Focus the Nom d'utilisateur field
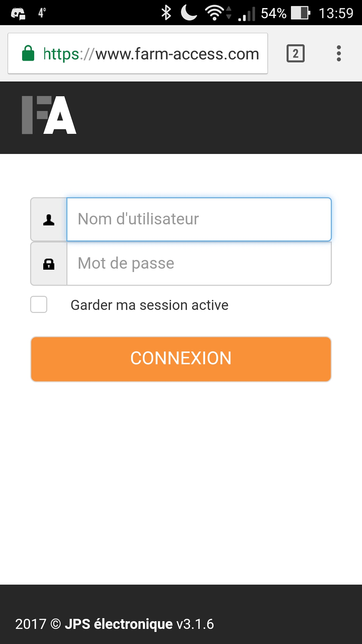Image resolution: width=362 pixels, height=644 pixels. 199,219
